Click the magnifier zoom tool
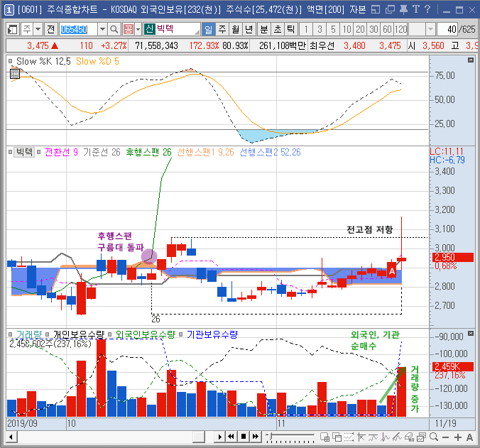Viewport: 480px width, 448px height. click(x=433, y=437)
